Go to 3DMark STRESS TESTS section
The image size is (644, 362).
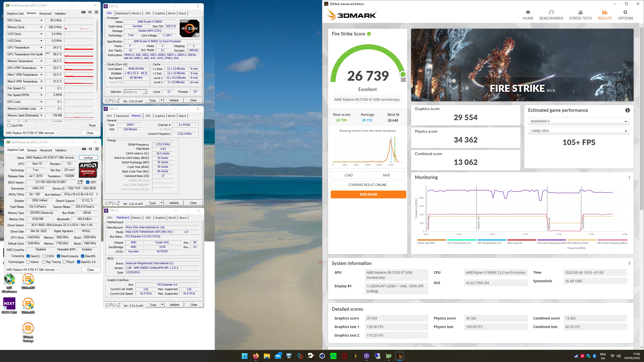tap(580, 15)
